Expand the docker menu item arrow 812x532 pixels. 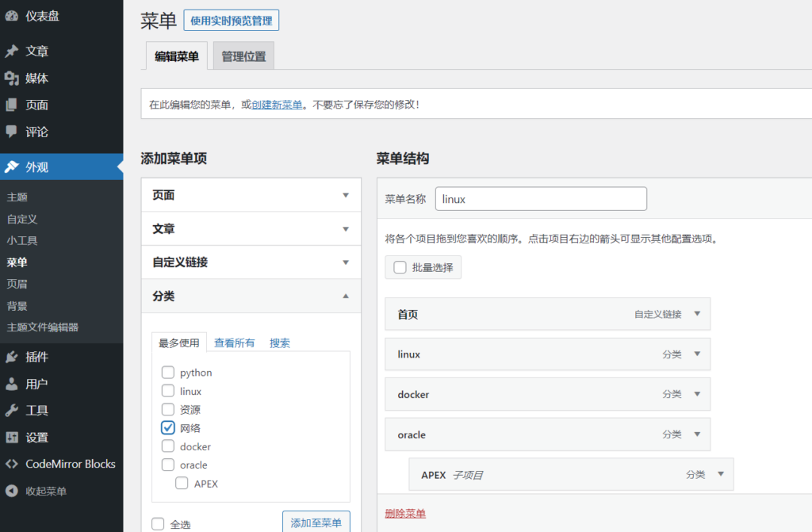(x=697, y=394)
